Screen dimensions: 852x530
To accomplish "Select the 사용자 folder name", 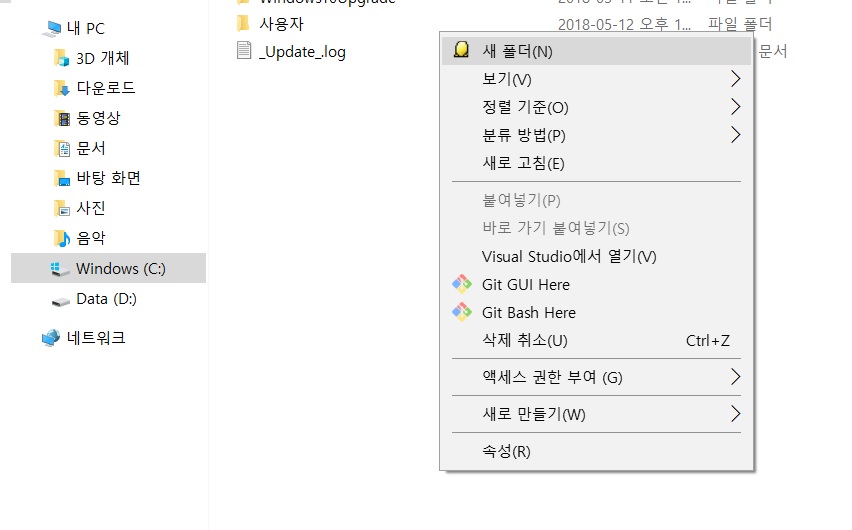I will pos(281,23).
